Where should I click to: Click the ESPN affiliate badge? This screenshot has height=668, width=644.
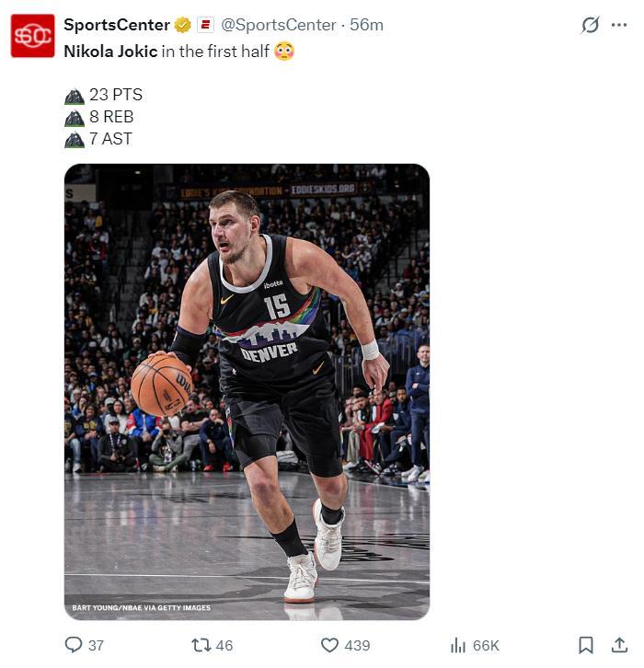point(205,25)
